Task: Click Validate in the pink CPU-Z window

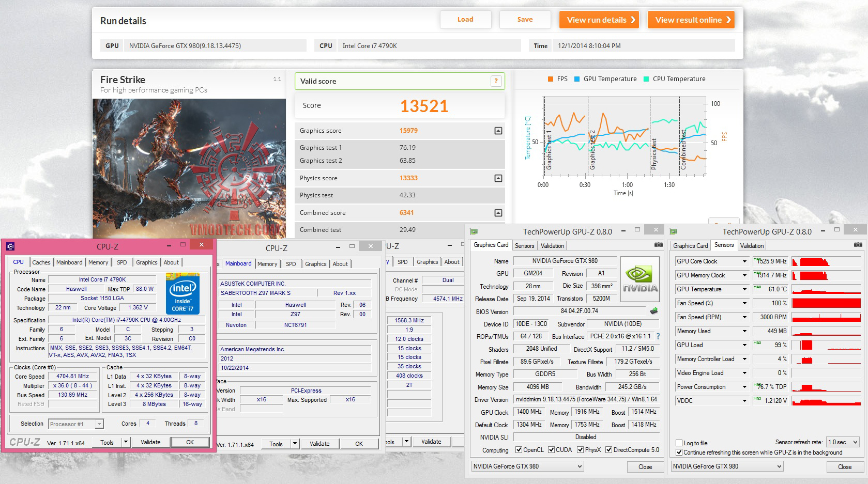Action: tap(150, 442)
